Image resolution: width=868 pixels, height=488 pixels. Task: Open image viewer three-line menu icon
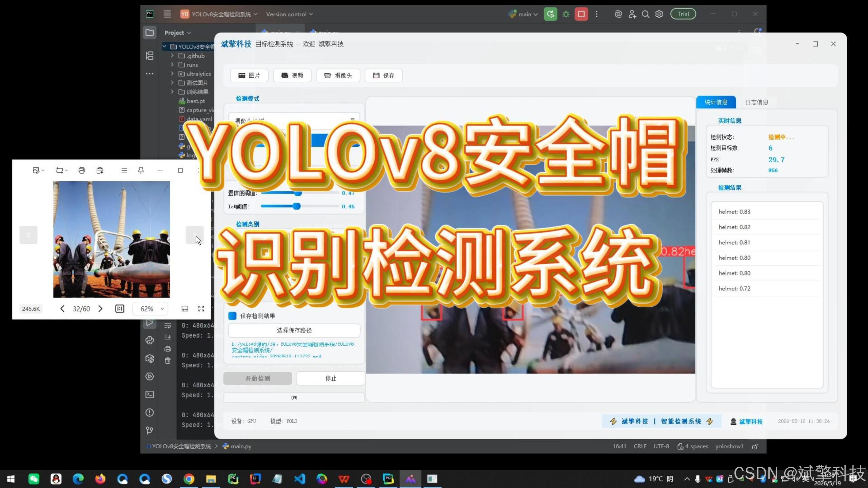coord(124,170)
